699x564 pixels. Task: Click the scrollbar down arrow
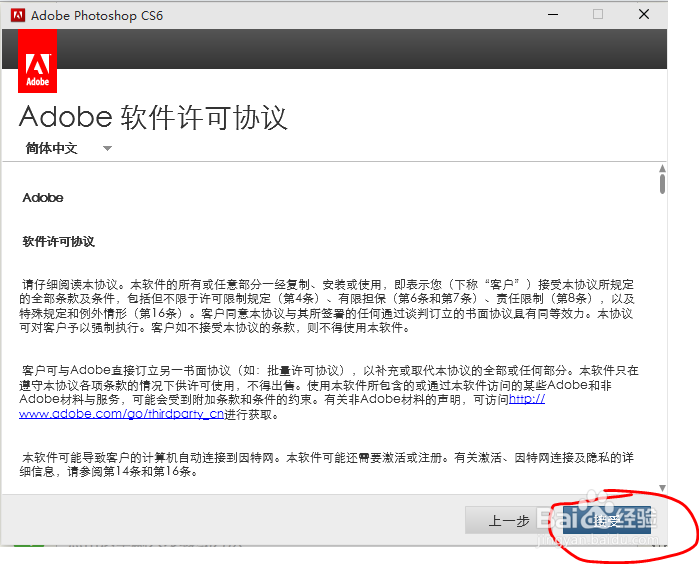[x=662, y=488]
